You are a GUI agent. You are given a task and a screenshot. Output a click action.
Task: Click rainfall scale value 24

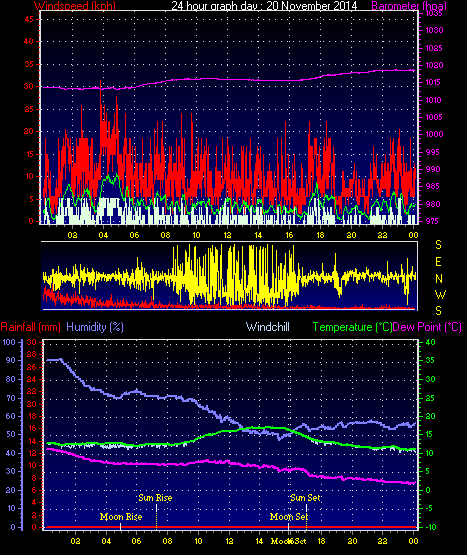[x=32, y=379]
